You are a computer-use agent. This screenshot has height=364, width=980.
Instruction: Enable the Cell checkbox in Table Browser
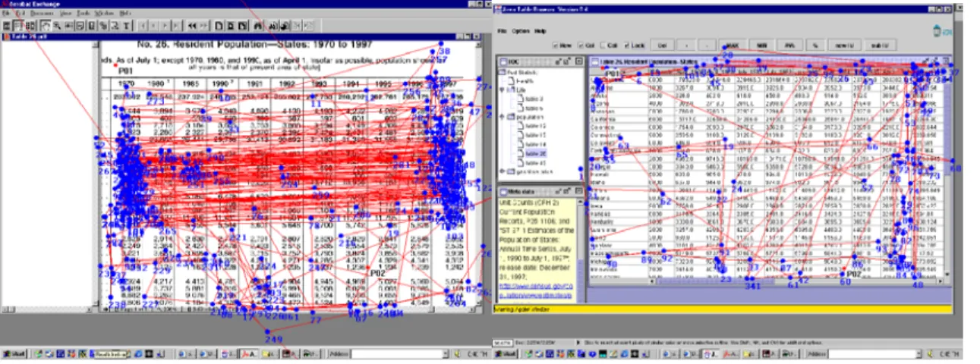tap(603, 45)
